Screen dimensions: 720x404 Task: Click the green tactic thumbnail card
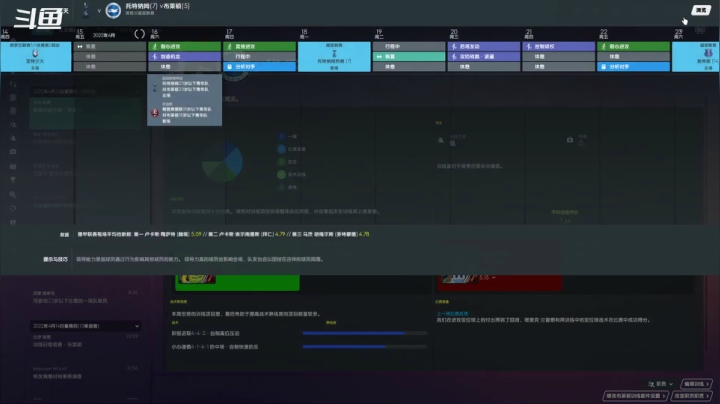tap(237, 283)
